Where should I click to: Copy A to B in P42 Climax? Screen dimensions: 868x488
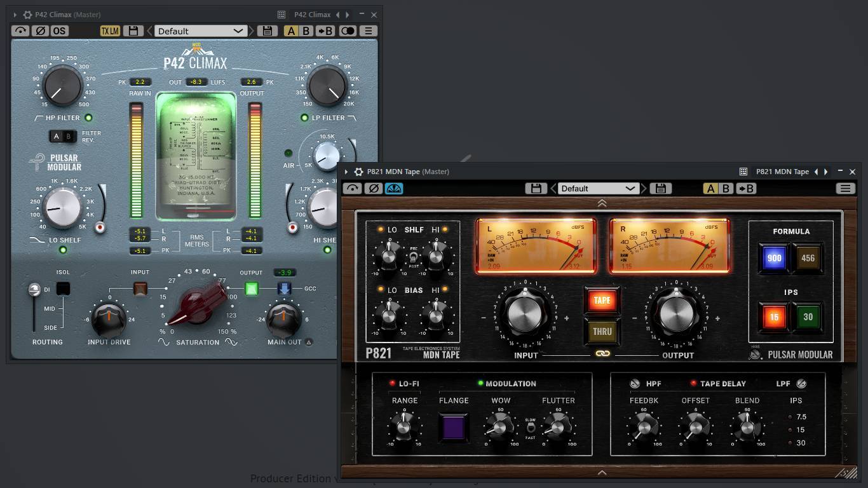pos(325,30)
